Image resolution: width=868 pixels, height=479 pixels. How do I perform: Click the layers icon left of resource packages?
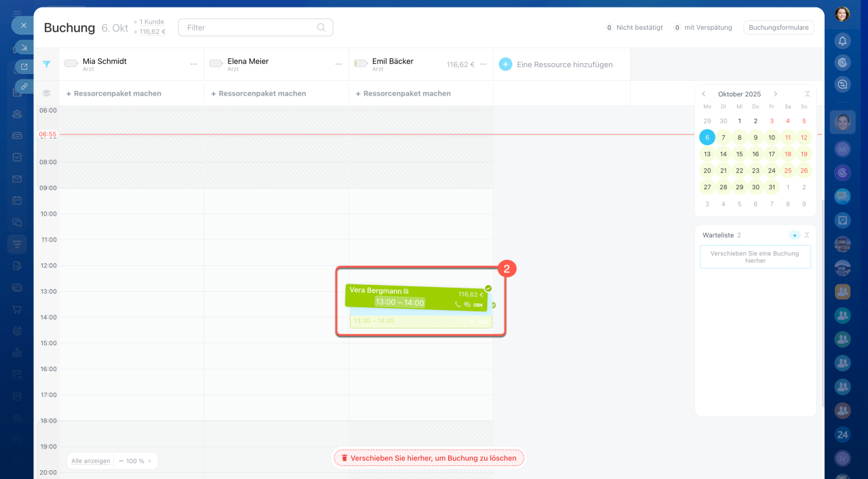point(46,94)
